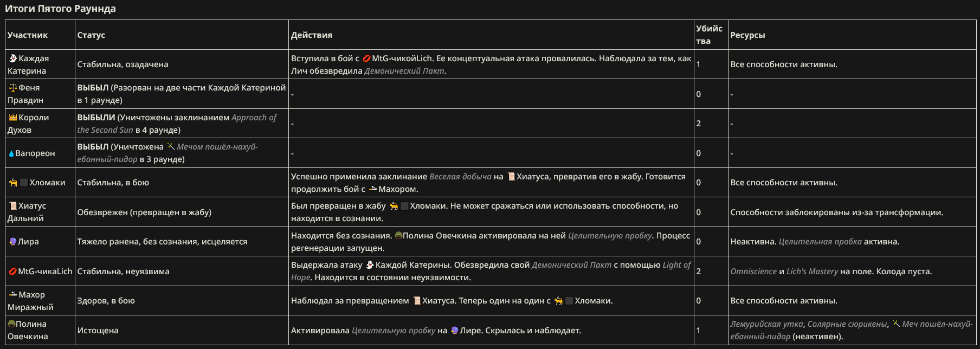
Task: Click the water drop emoji next to Вапореон name
Action: click(11, 153)
